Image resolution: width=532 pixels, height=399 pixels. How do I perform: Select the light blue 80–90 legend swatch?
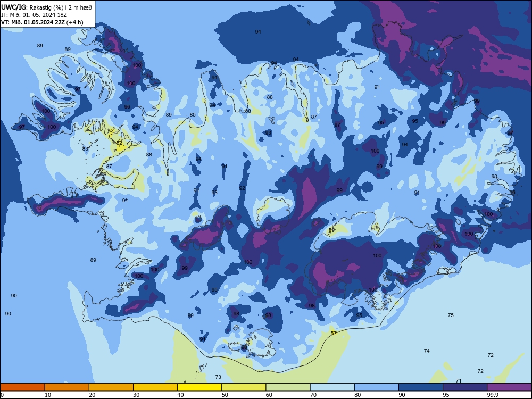tap(377, 387)
